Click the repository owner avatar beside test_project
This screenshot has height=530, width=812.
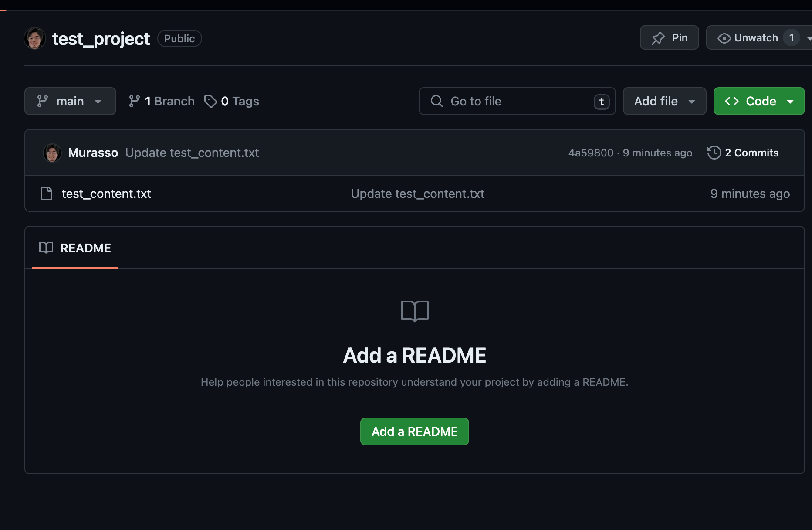pyautogui.click(x=35, y=38)
